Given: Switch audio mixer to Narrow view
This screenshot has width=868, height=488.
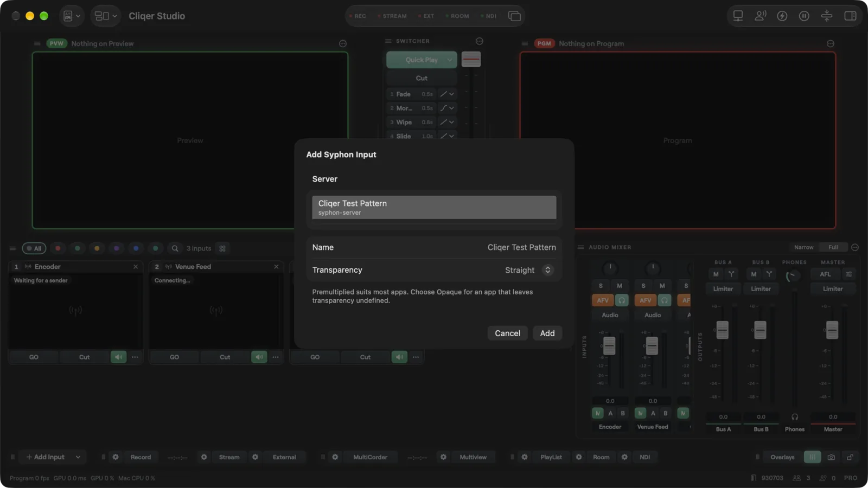Looking at the screenshot, I should click(803, 247).
